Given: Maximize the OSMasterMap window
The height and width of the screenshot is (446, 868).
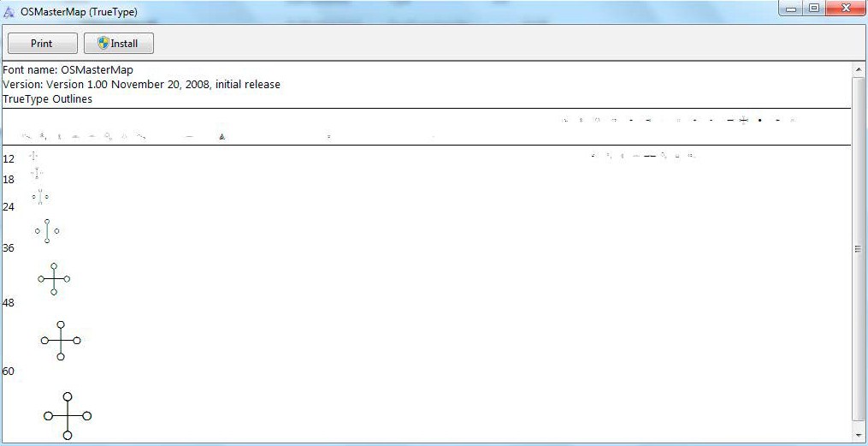Looking at the screenshot, I should click(x=814, y=8).
